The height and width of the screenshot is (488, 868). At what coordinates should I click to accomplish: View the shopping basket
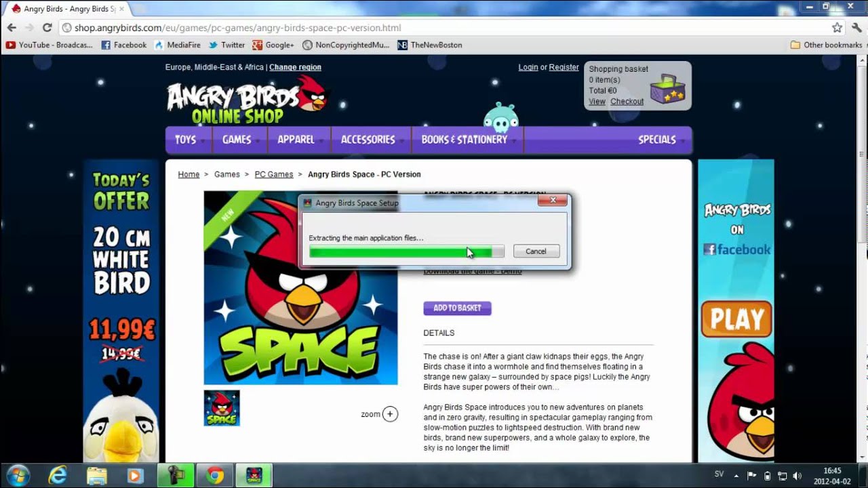click(597, 102)
